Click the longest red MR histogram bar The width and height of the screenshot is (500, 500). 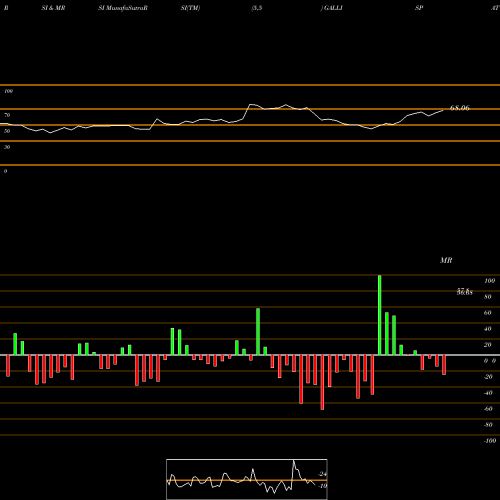(322, 382)
